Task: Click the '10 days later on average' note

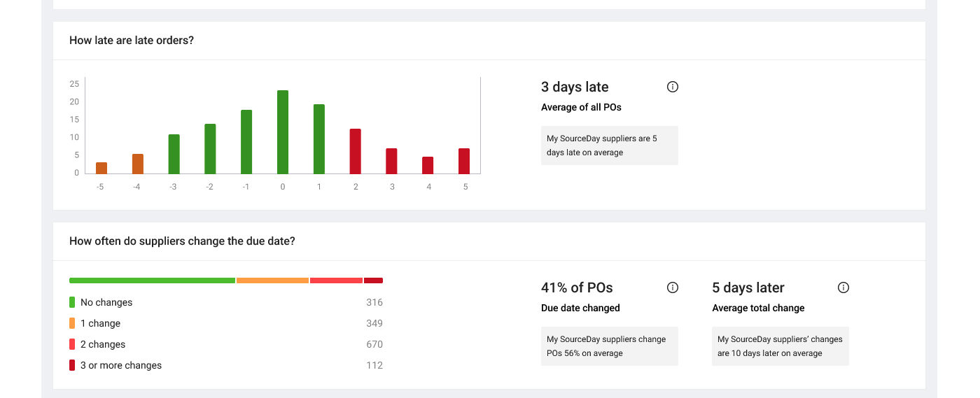Action: pyautogui.click(x=780, y=346)
